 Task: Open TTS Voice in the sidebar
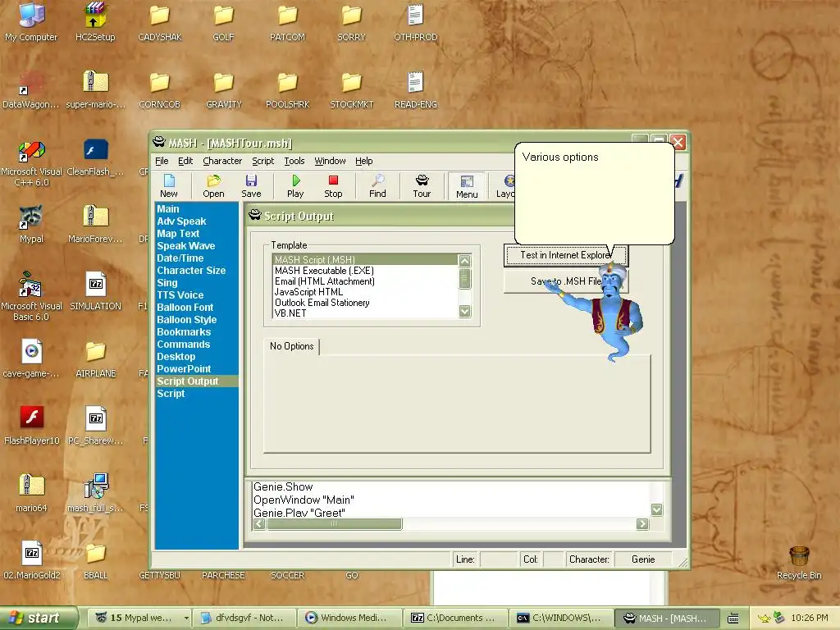(180, 295)
